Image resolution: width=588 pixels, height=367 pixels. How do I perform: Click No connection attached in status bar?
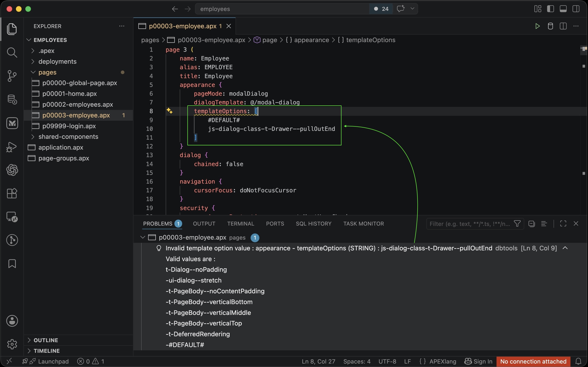[x=533, y=362]
